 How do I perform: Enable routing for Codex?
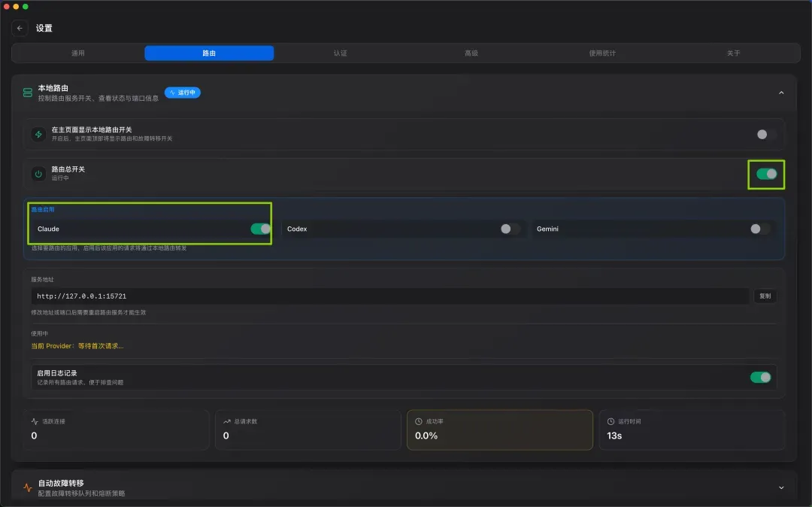click(510, 229)
